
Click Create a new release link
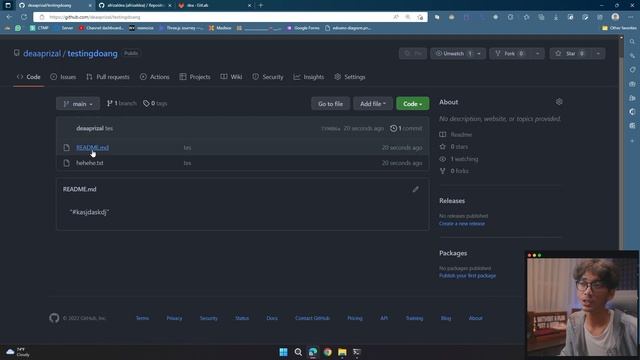[x=462, y=224]
